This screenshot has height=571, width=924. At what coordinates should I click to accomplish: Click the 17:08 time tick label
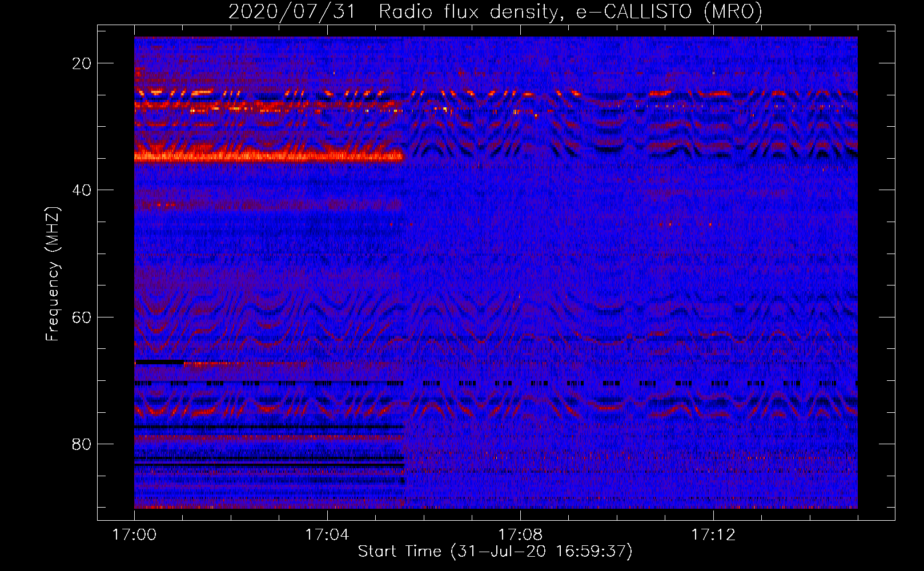coord(520,535)
